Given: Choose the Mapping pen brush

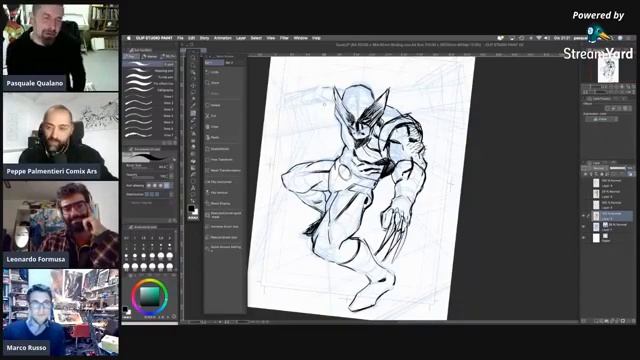Looking at the screenshot, I should click(149, 71).
